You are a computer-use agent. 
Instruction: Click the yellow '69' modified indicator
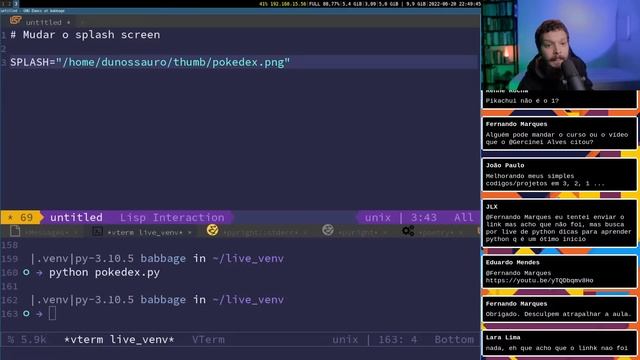tap(22, 217)
